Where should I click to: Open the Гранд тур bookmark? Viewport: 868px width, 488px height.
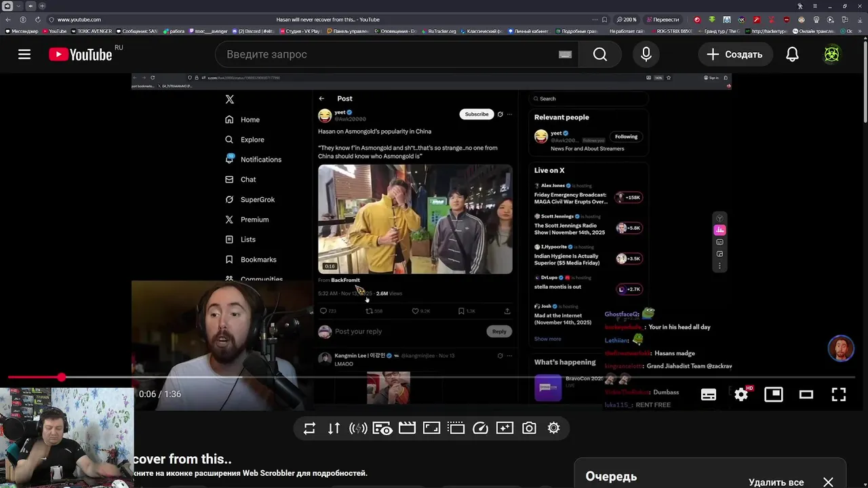point(719,31)
